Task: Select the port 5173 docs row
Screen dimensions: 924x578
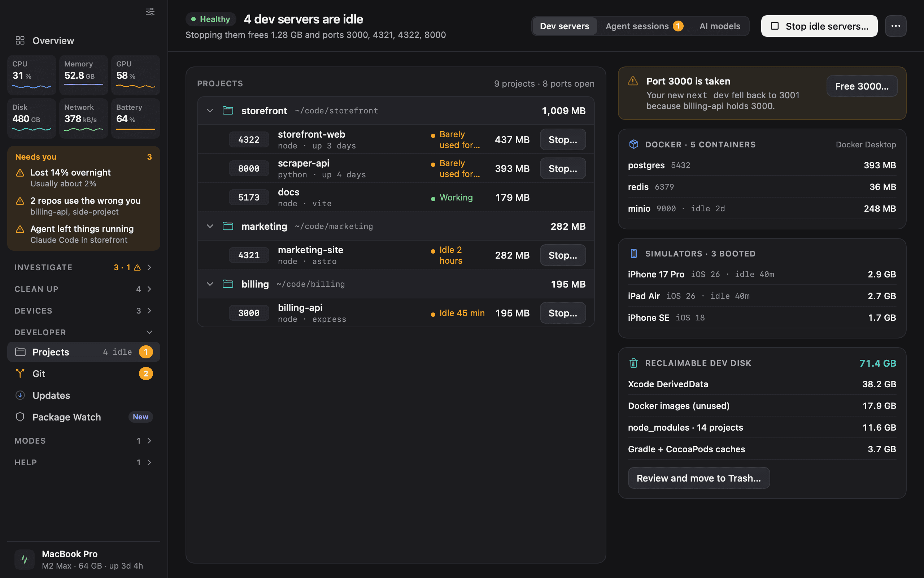Action: point(396,197)
